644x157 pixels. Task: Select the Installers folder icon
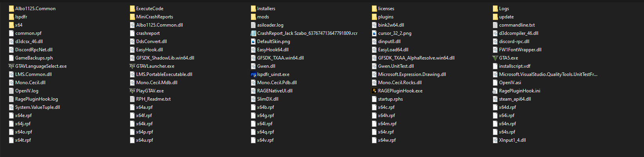(253, 9)
